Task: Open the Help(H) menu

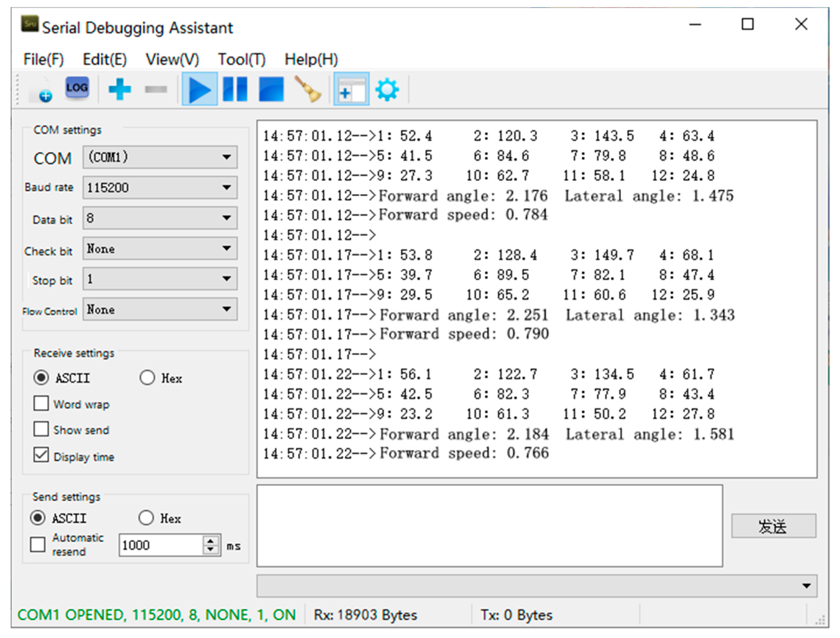Action: point(311,59)
